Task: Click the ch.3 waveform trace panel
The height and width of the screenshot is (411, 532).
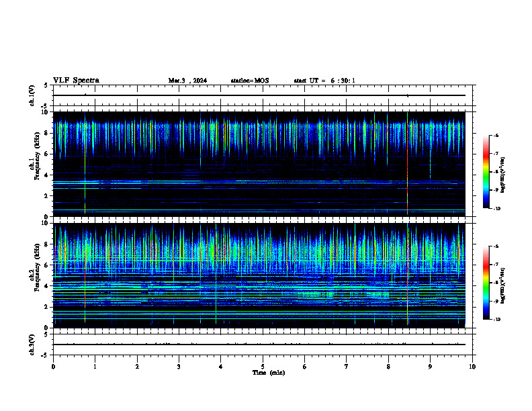Action: [x=263, y=345]
